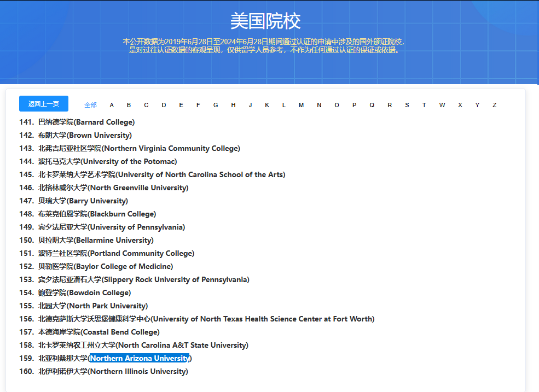
Task: Filter schools by letter G
Action: coord(216,105)
